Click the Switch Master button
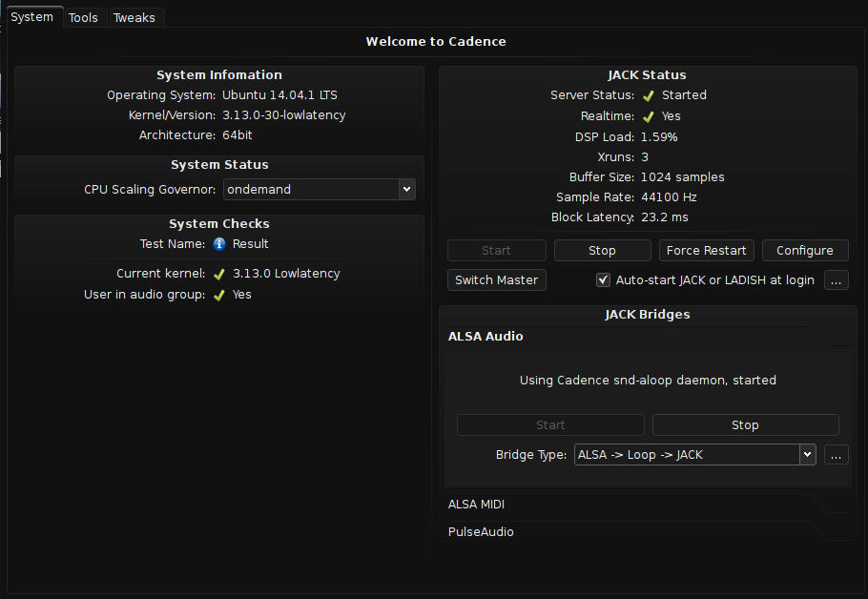868x599 pixels. 497,280
